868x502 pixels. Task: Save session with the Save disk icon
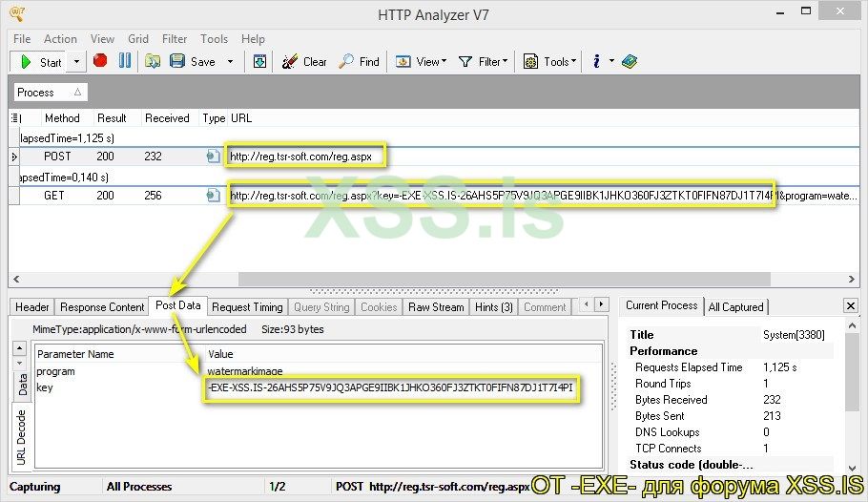193,61
